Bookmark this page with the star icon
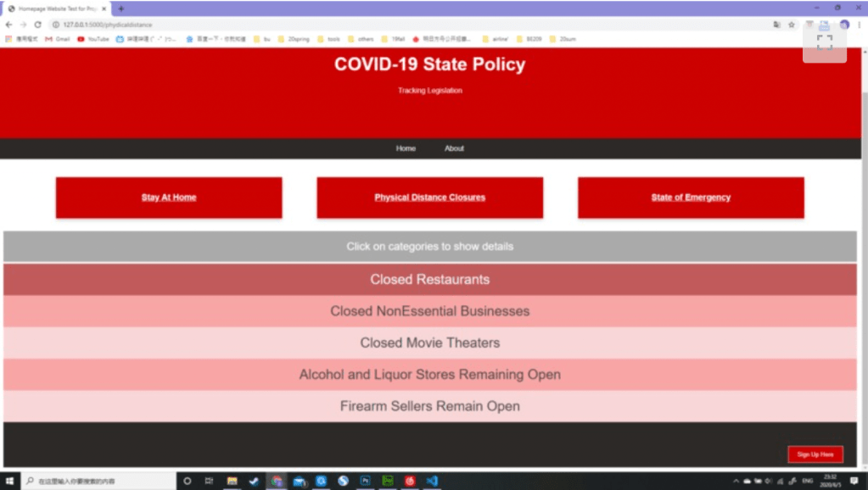The image size is (868, 490). coord(792,25)
